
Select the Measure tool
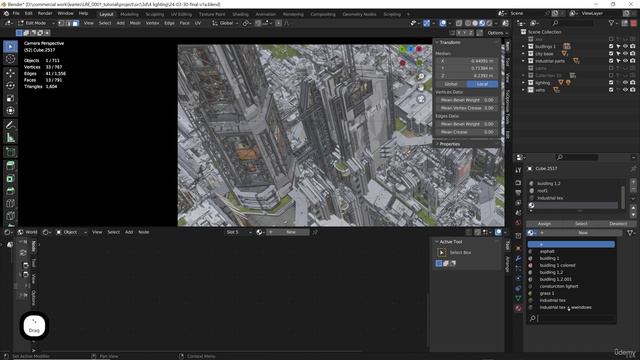(x=10, y=138)
